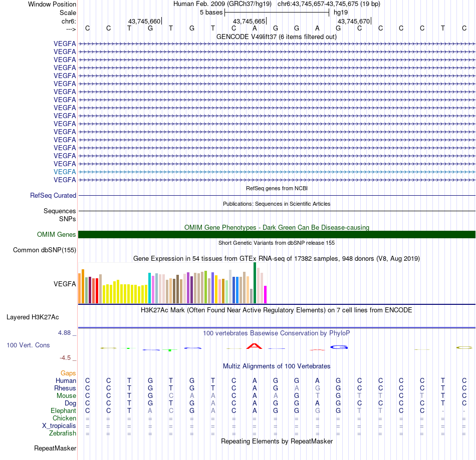Click the Human Feb. 2009 (GRCh37/hg19) title
This screenshot has height=460, width=476.
[x=222, y=4]
